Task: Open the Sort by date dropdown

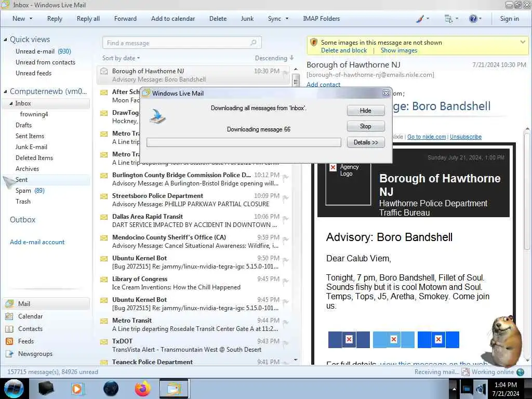Action: (x=121, y=58)
